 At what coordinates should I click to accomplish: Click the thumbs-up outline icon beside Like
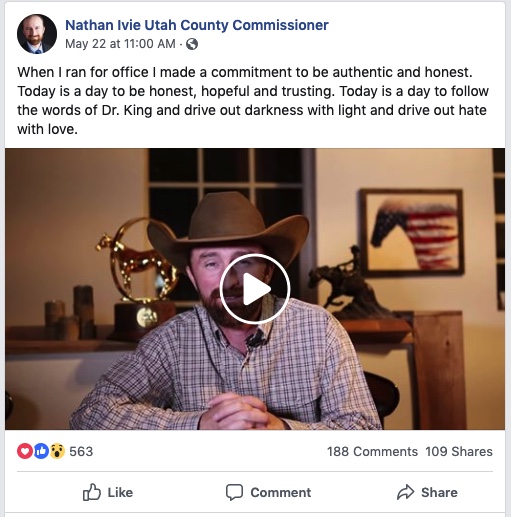(x=92, y=492)
